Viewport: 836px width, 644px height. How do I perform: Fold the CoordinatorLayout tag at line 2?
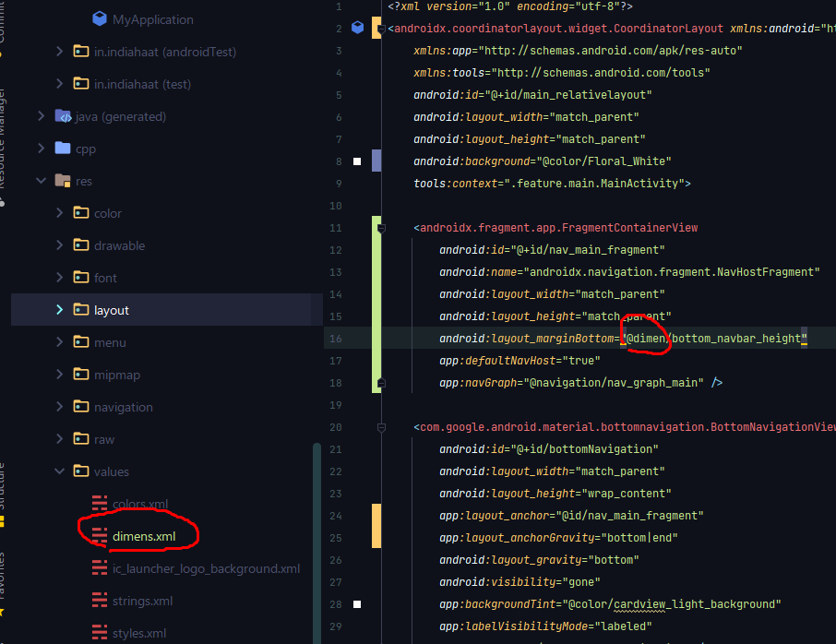tap(381, 29)
